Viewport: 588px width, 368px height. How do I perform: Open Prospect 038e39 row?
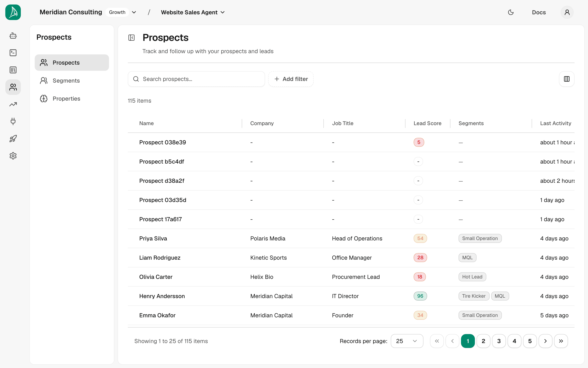351,142
